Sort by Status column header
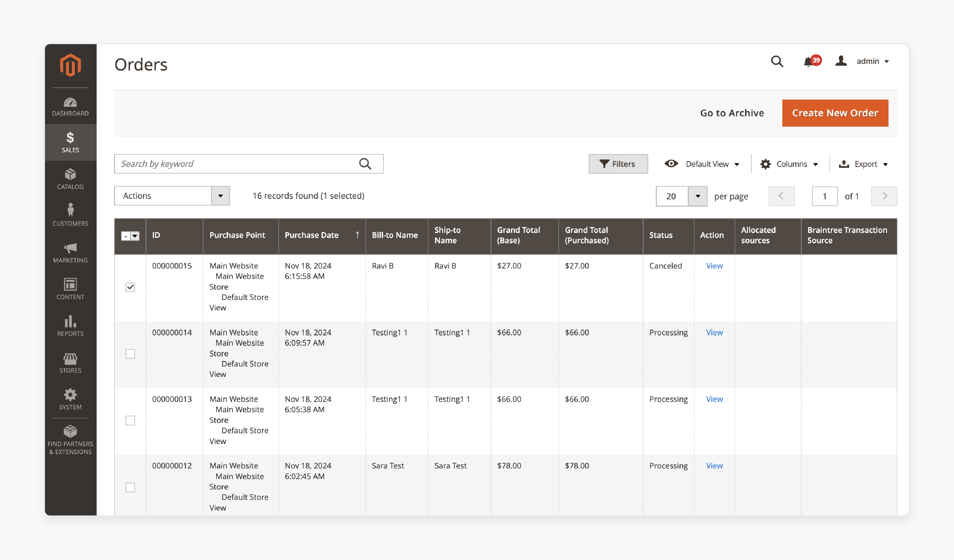 click(x=669, y=236)
